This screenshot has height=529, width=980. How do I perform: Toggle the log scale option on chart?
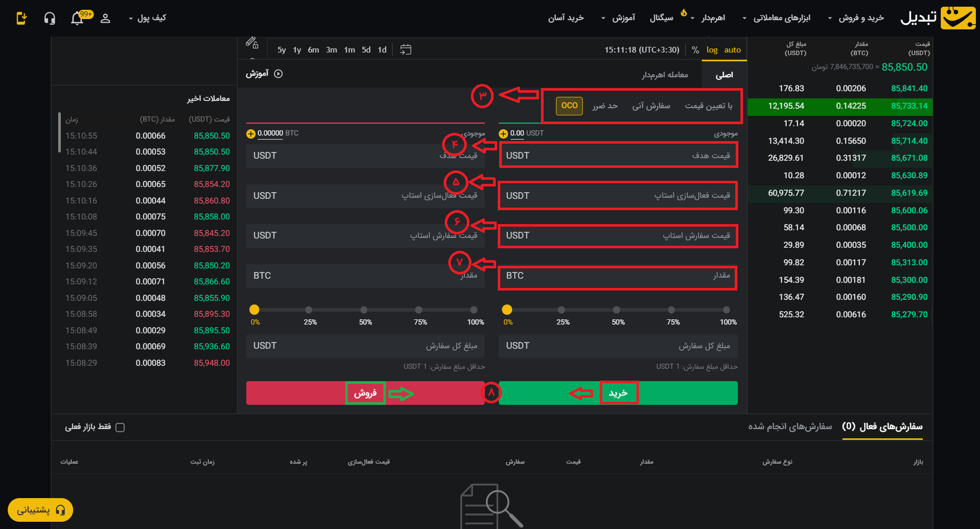712,50
